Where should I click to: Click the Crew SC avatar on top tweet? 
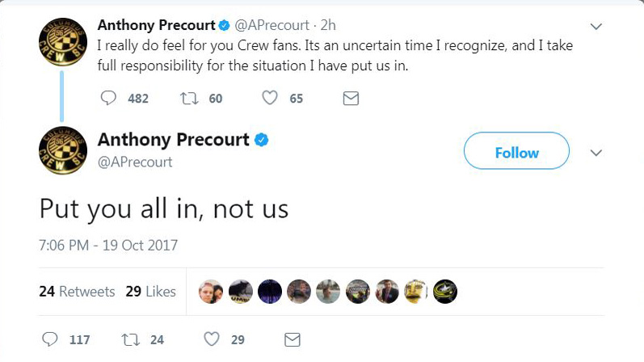[61, 44]
